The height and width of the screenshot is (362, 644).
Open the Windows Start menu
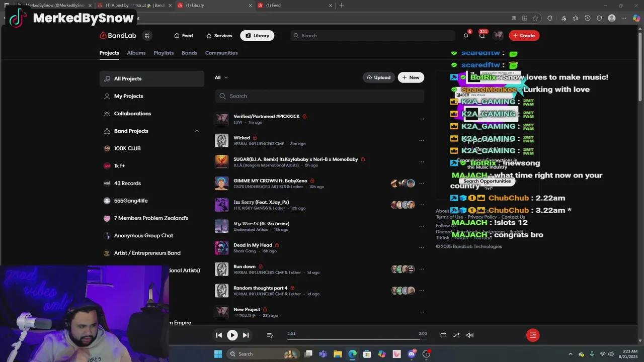click(218, 354)
